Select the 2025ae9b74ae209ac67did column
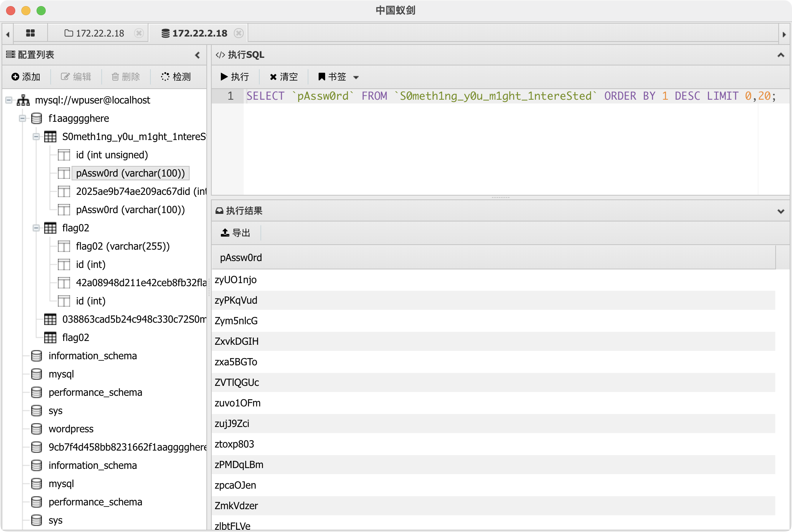 141,191
